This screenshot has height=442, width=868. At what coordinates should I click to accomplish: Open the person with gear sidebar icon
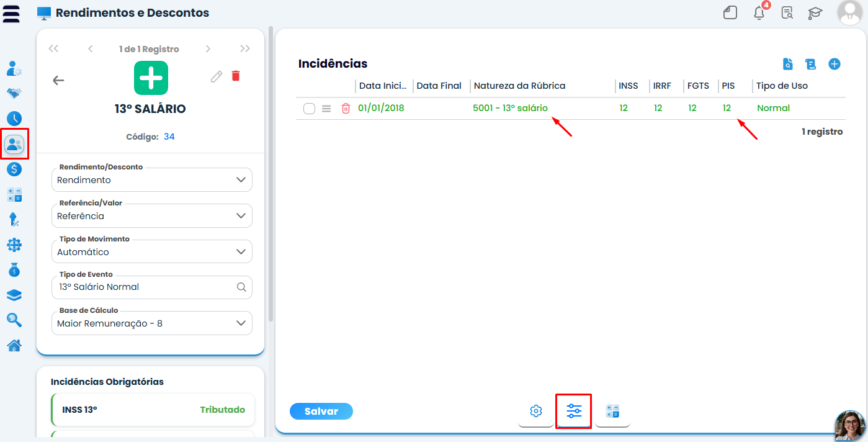14,68
